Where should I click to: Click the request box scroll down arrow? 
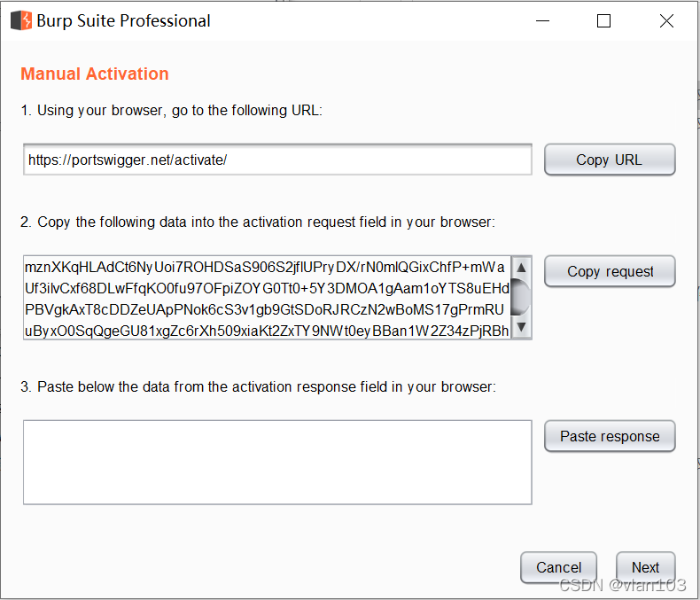(521, 327)
